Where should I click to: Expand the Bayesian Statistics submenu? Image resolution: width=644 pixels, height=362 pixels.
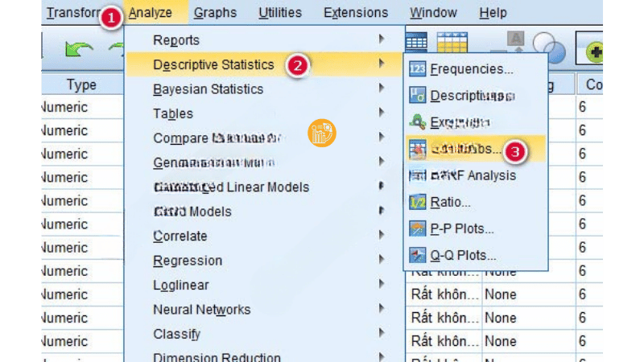pos(264,89)
